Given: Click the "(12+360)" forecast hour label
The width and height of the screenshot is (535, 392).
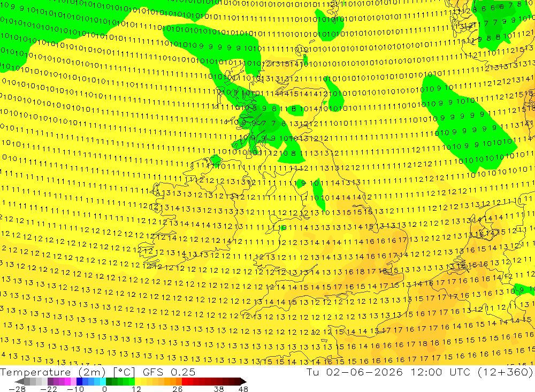Looking at the screenshot, I should point(505,372).
